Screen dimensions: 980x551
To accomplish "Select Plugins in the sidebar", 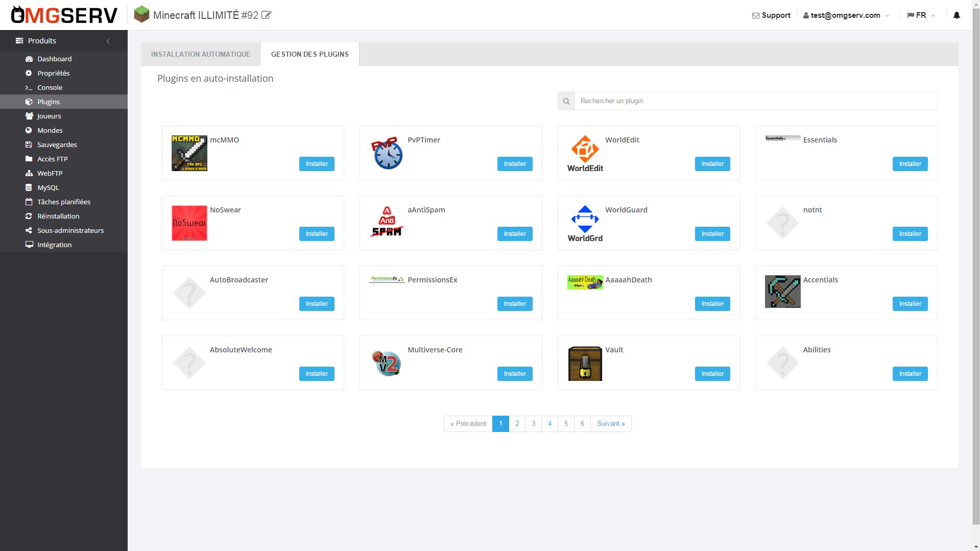I will (64, 102).
